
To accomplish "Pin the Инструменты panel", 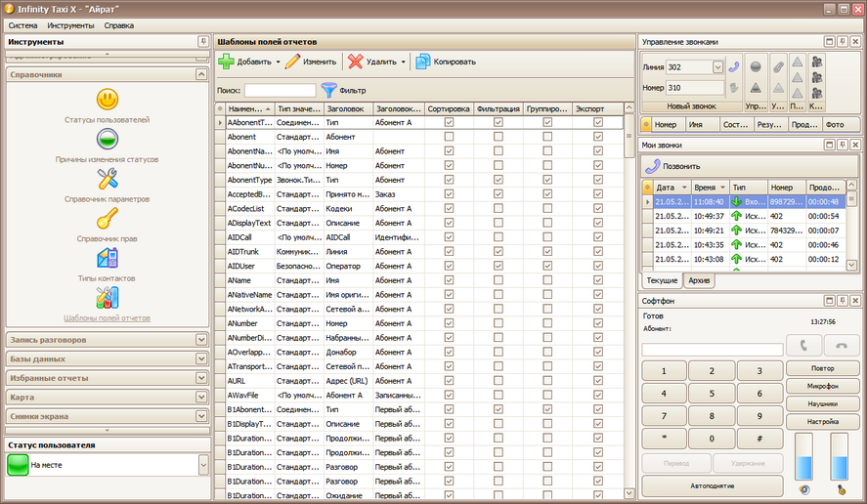I will (203, 41).
